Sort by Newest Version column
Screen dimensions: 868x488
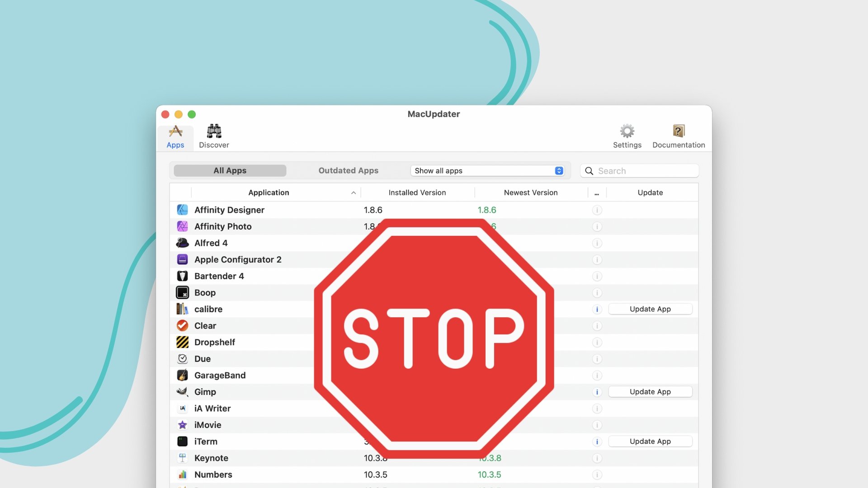coord(531,192)
